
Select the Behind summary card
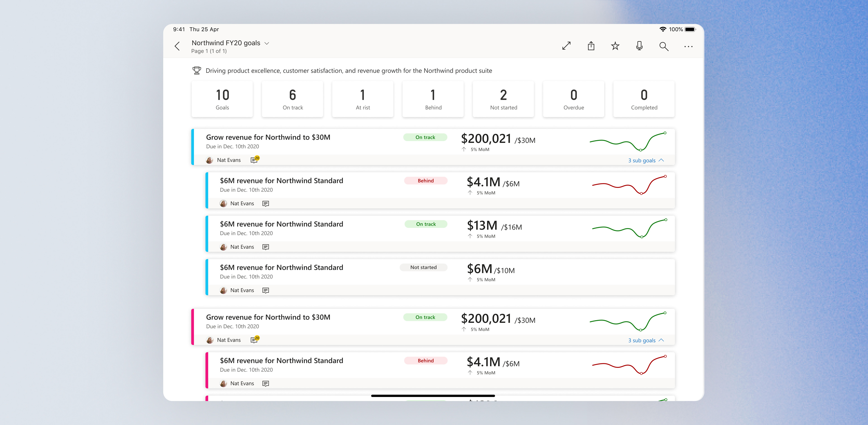[433, 99]
